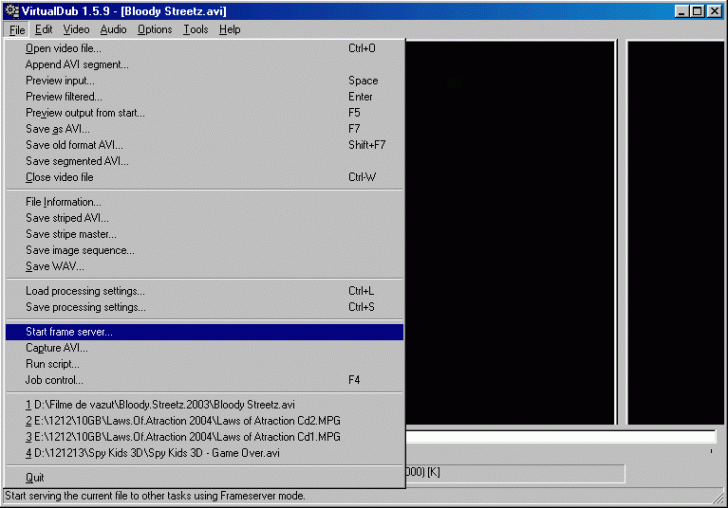Click Start frame server menu item
Viewport: 728px width, 508px height.
[x=69, y=332]
